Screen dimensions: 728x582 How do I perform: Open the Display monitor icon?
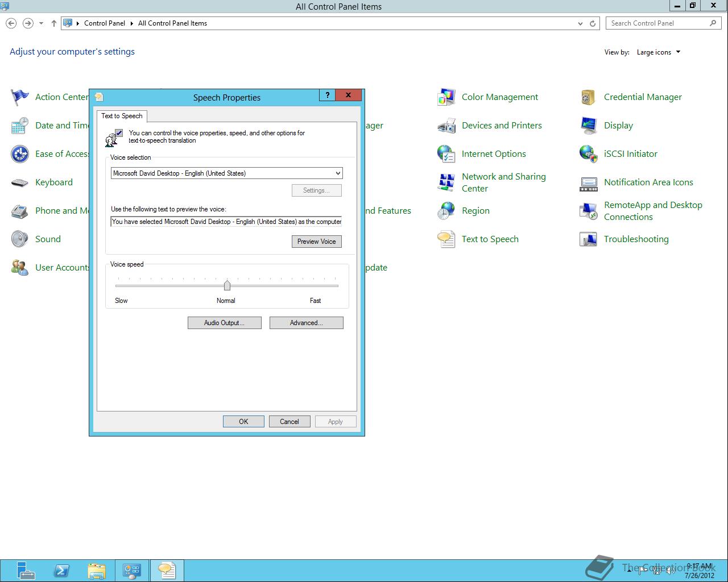tap(589, 126)
